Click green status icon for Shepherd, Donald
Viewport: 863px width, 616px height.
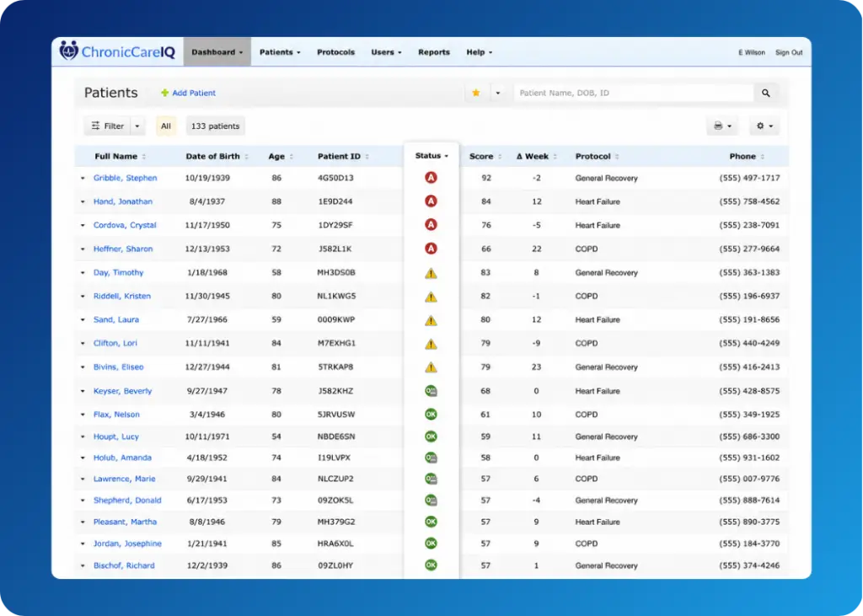[x=431, y=501]
